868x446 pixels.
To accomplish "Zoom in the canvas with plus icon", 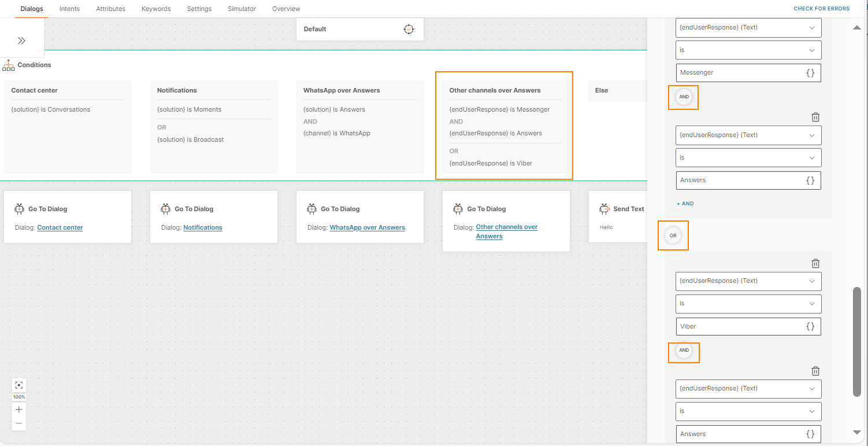I will [x=19, y=410].
